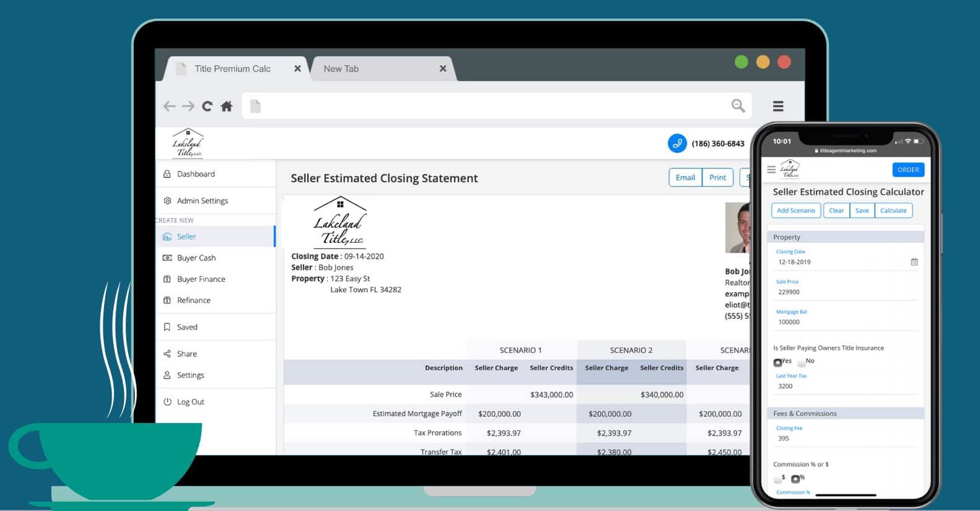Click Scenario 2 sale price $340,000.00
Screen dimensions: 980x511
[662, 395]
